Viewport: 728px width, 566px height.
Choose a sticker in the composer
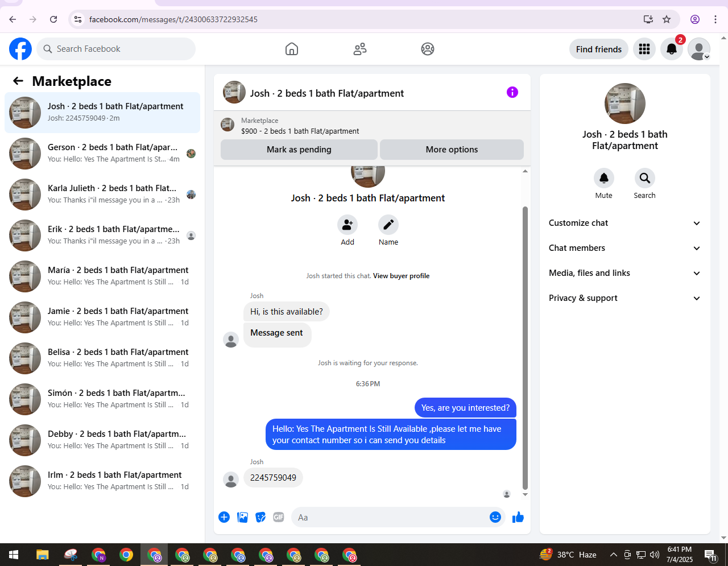pos(260,517)
